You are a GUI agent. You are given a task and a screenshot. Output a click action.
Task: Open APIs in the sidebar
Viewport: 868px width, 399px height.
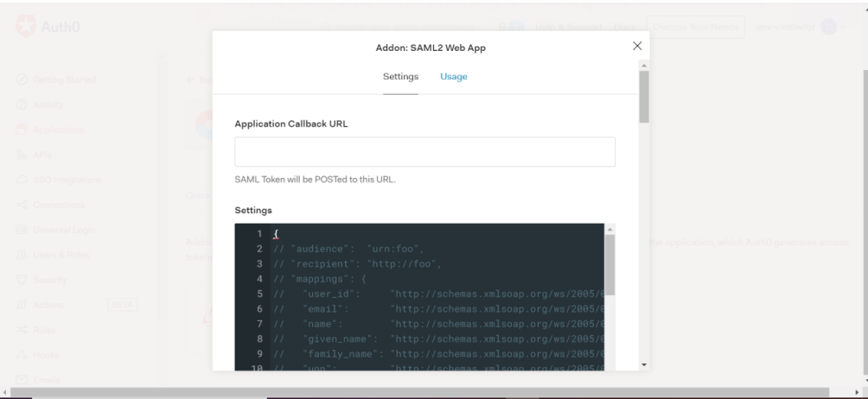(42, 155)
